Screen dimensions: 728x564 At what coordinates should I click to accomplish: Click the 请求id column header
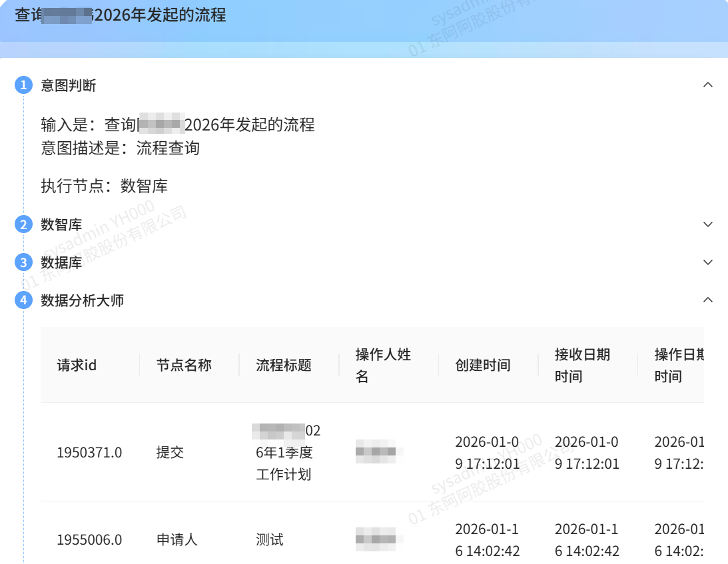[77, 366]
